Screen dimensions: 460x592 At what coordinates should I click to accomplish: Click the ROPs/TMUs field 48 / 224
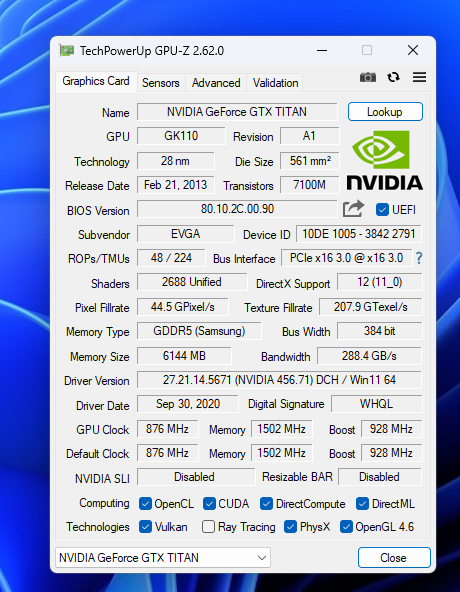(171, 258)
